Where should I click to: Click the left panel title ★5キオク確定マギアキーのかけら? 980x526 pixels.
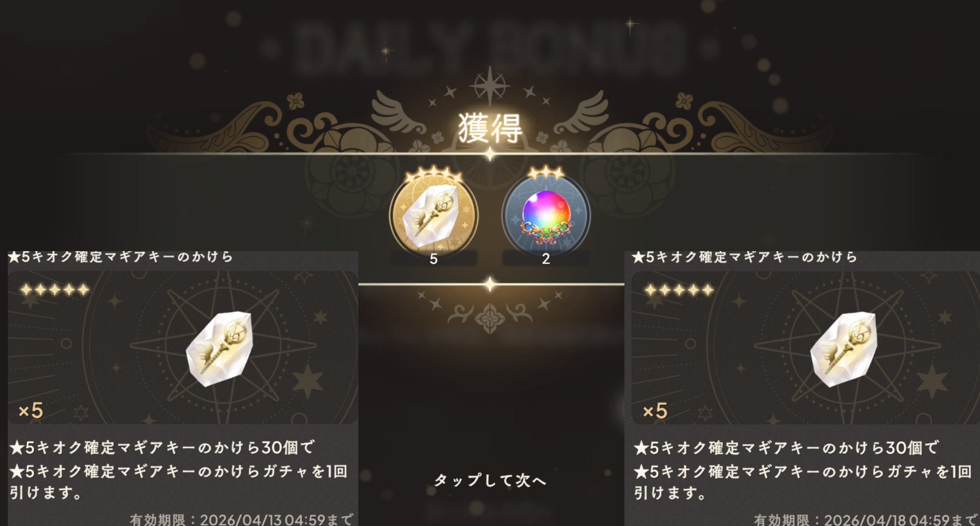pos(120,257)
